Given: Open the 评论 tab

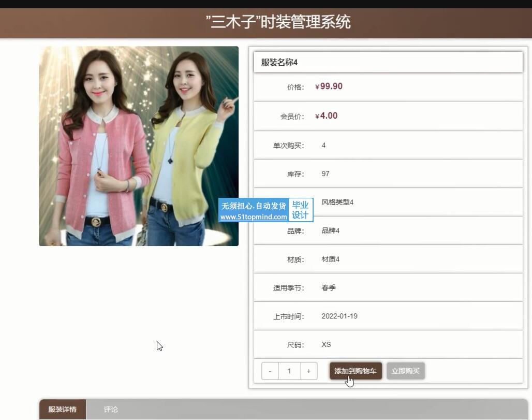Looking at the screenshot, I should (x=111, y=409).
